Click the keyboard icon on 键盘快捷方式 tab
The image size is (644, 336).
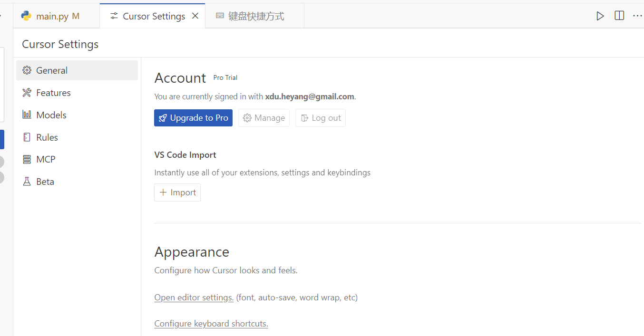click(x=220, y=16)
